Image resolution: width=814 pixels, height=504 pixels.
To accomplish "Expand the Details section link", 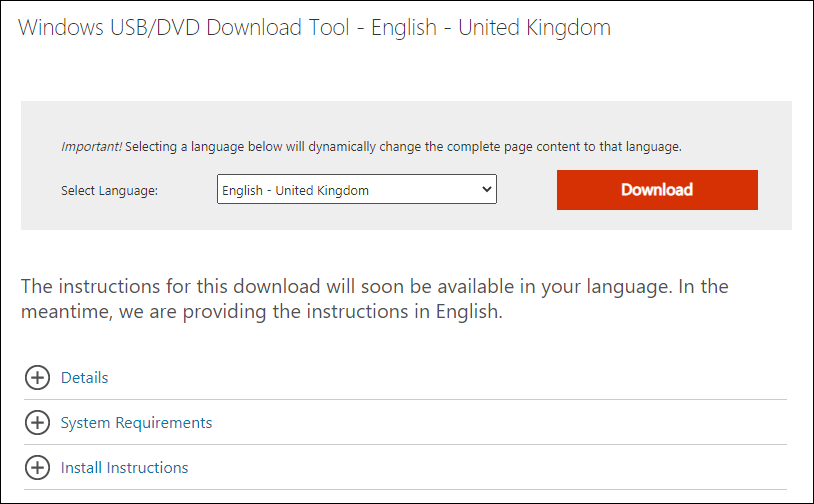I will (85, 378).
